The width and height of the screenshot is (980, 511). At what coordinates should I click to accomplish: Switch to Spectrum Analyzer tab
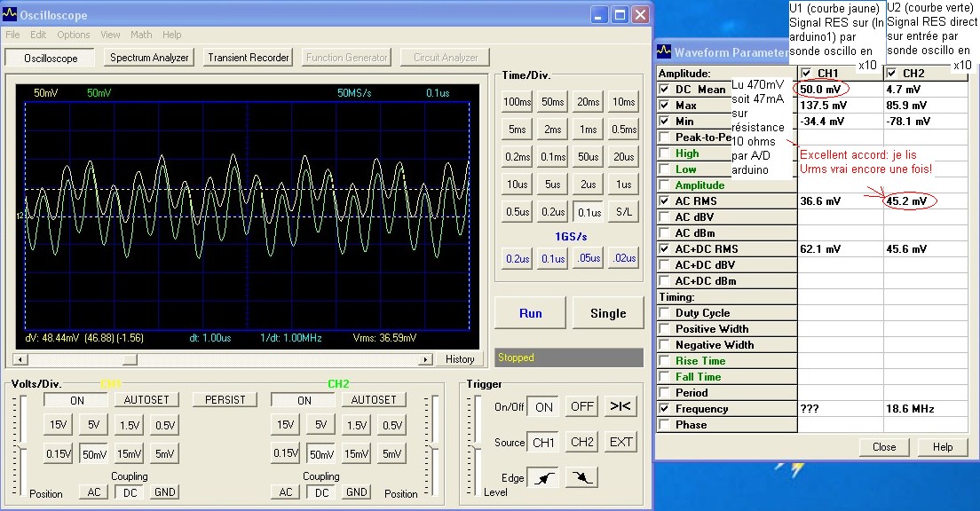[149, 58]
